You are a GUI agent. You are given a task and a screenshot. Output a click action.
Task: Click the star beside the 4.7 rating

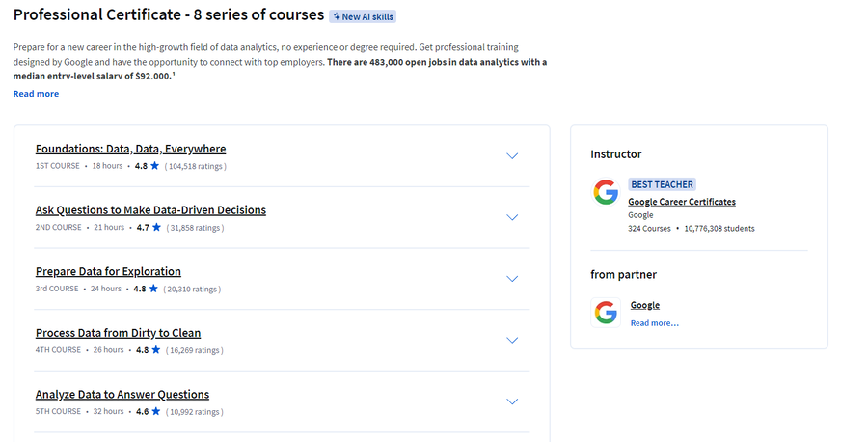tap(156, 227)
